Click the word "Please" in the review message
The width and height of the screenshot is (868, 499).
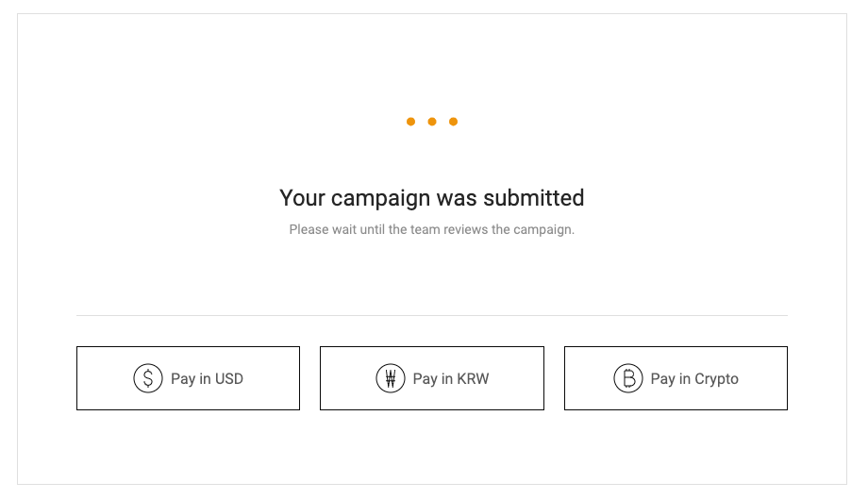click(309, 229)
